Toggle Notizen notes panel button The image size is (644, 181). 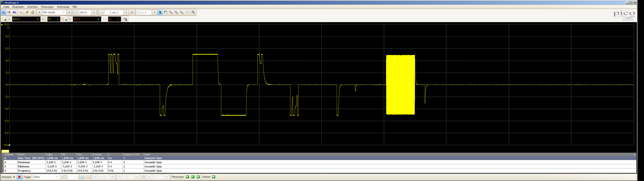(213, 177)
